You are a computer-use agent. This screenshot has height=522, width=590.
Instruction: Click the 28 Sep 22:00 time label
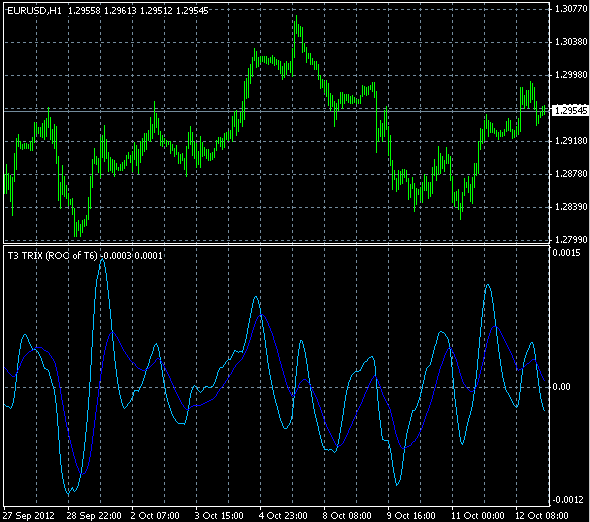tap(94, 516)
